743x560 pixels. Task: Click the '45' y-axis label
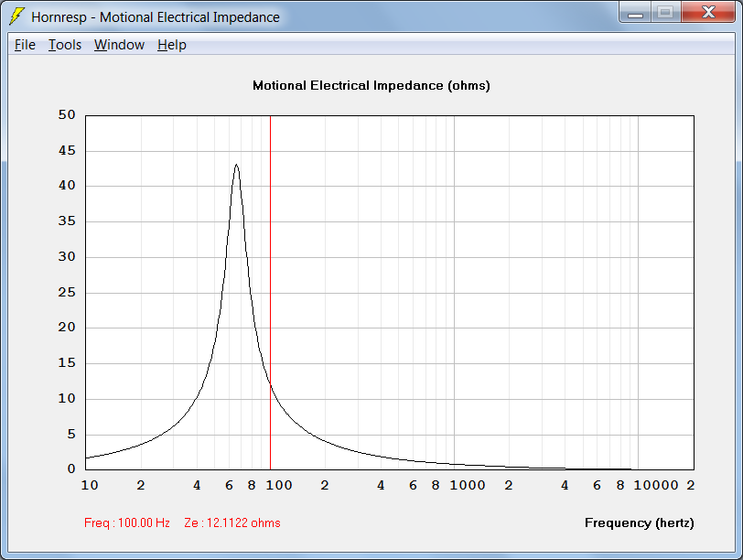point(67,151)
